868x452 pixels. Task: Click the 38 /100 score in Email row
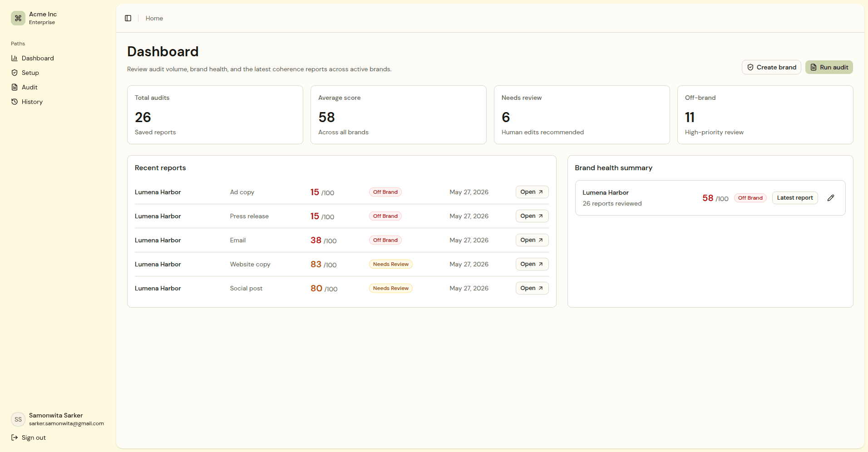[324, 240]
